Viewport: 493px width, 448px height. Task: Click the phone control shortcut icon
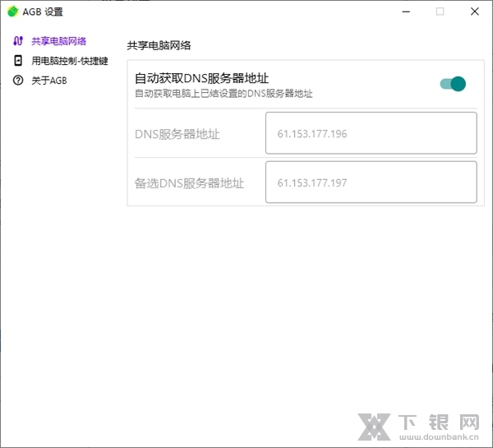[x=18, y=60]
